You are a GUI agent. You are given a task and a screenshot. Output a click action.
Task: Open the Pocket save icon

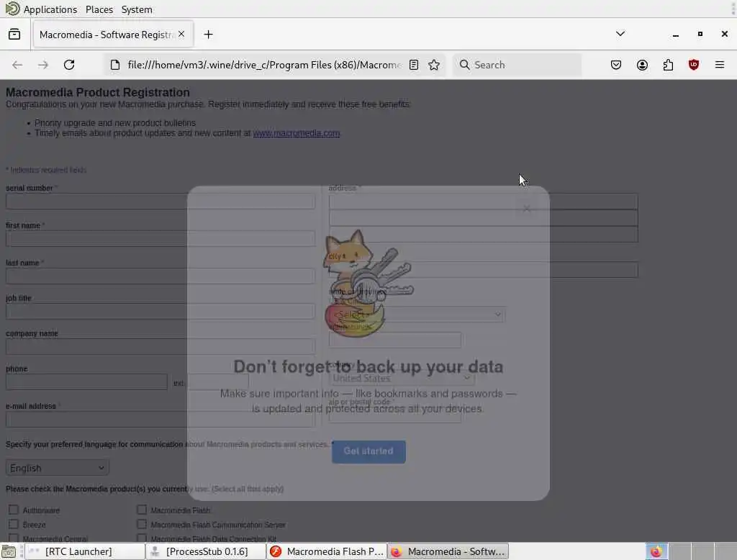(616, 65)
